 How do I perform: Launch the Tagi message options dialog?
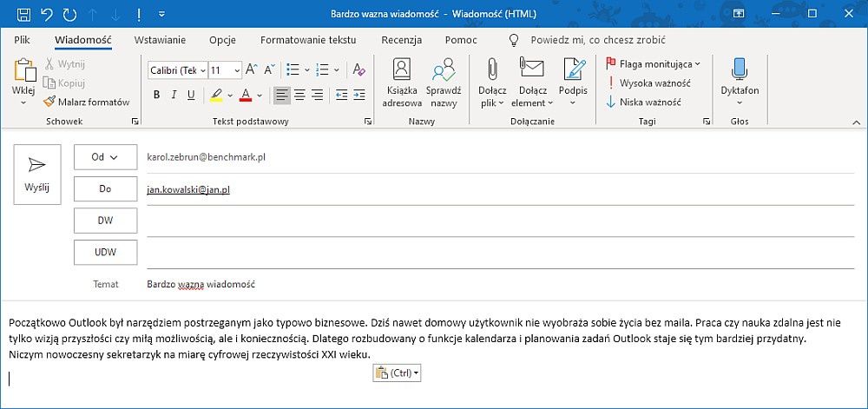pos(706,122)
